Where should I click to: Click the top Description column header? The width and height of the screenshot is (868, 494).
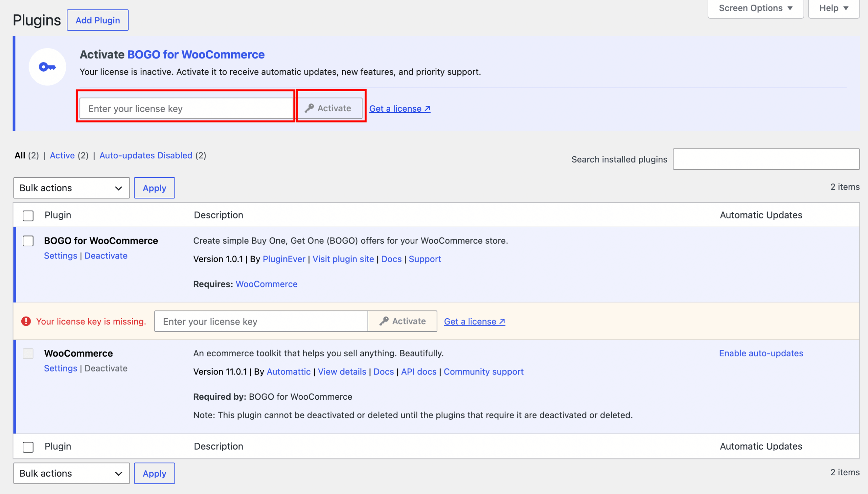(x=218, y=215)
